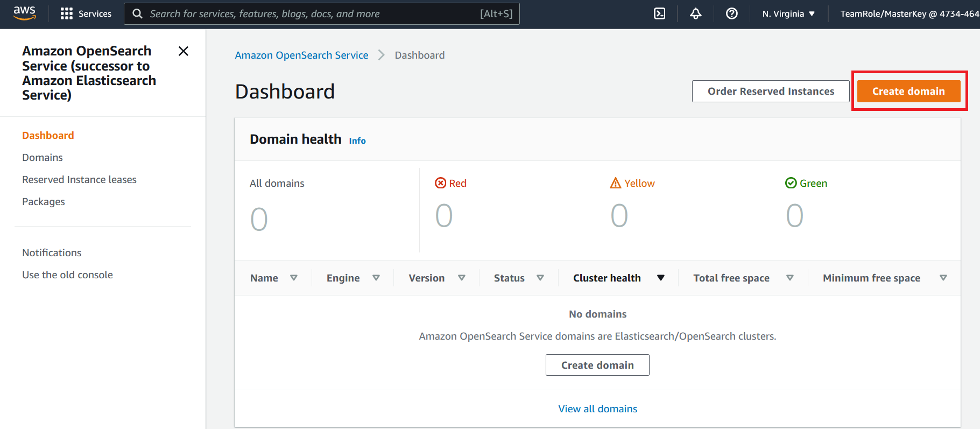This screenshot has width=980, height=429.
Task: Click the Services label in top bar
Action: [x=95, y=14]
